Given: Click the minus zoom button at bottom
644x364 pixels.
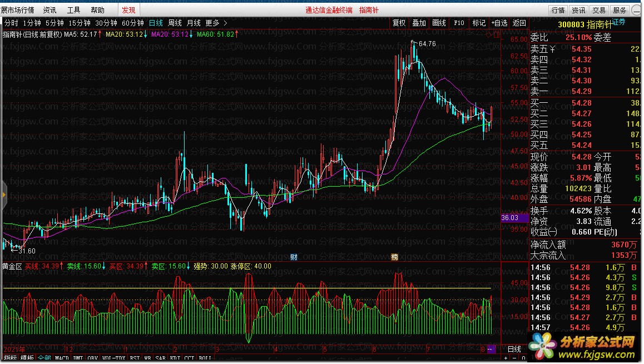Looking at the screenshot, I should [514, 358].
